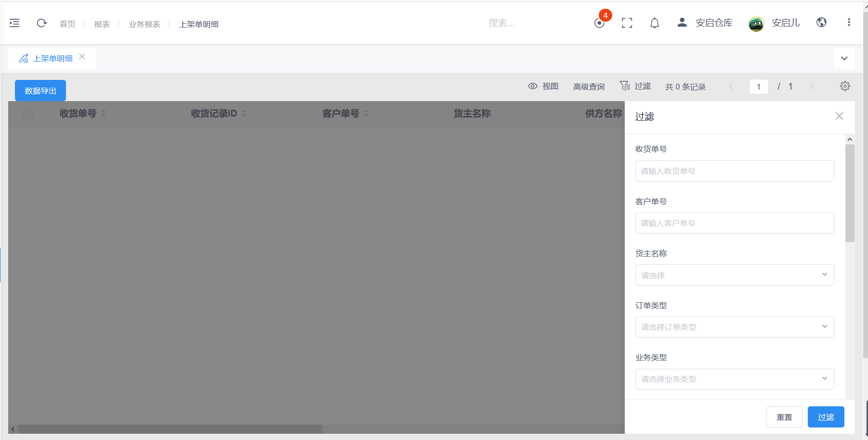The height and width of the screenshot is (440, 868).
Task: Go to 报表 breadcrumb
Action: [x=102, y=24]
